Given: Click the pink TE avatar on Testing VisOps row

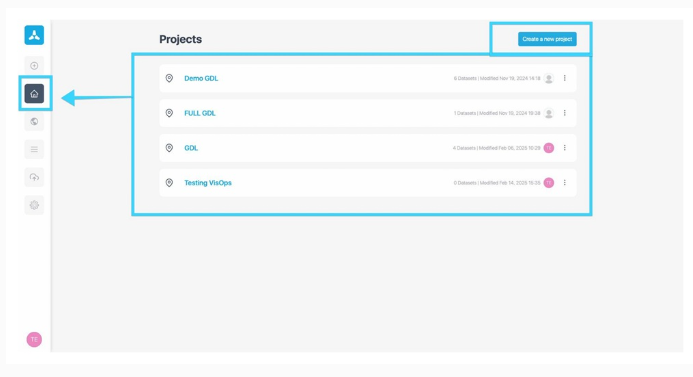Looking at the screenshot, I should click(548, 183).
